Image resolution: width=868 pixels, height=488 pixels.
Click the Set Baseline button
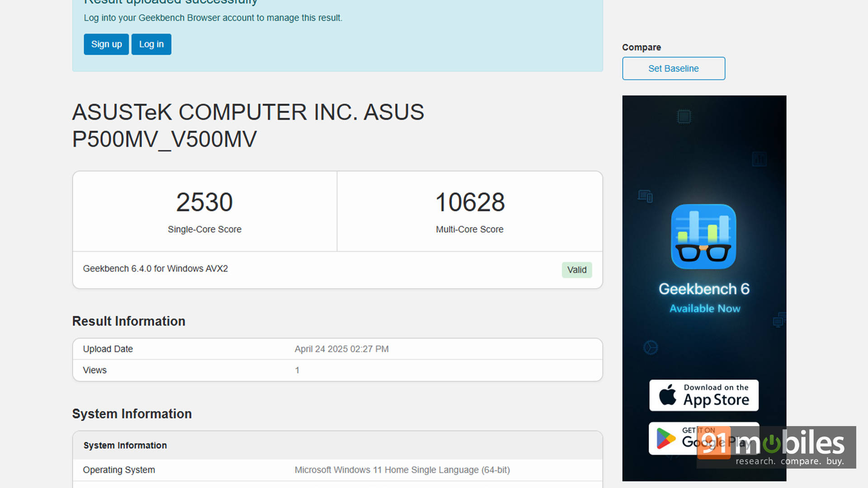[674, 68]
